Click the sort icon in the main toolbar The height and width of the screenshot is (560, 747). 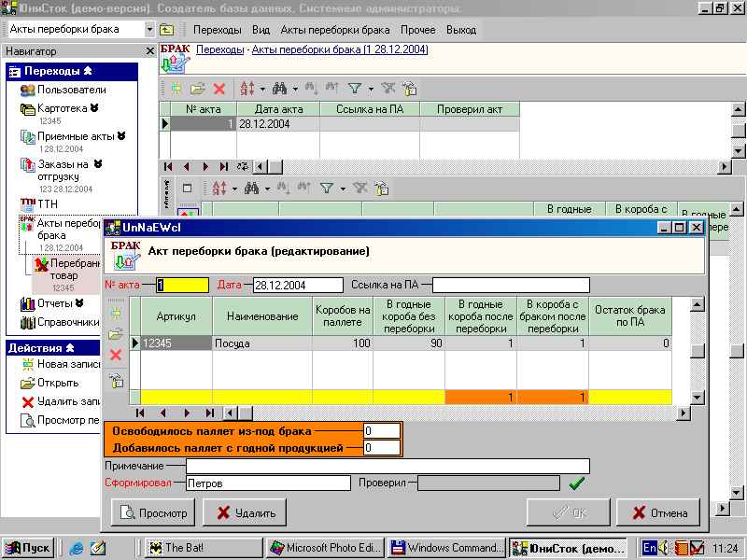pos(247,89)
